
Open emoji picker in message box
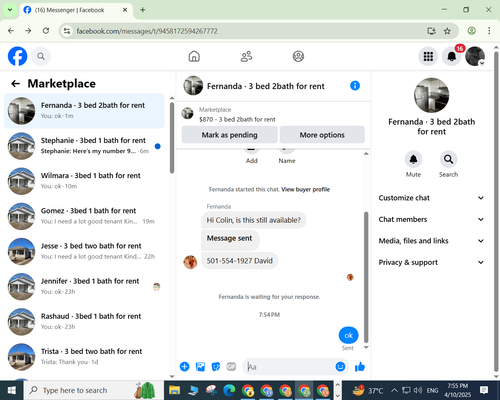point(340,367)
